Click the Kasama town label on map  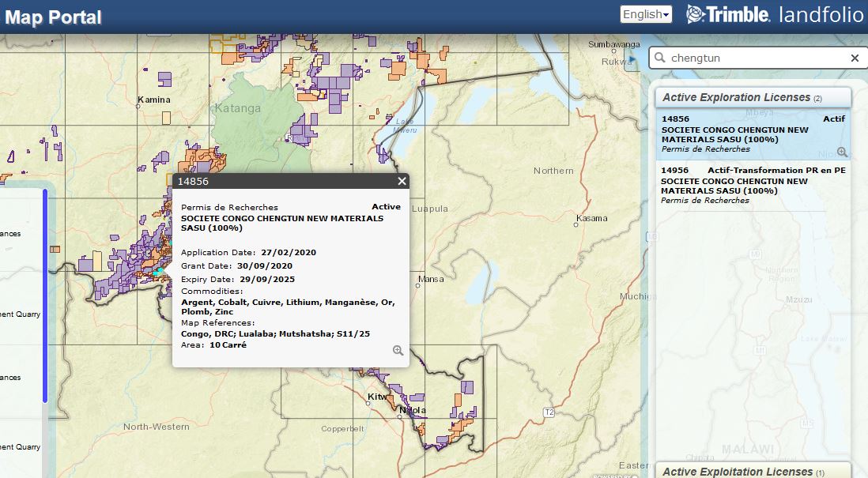tap(592, 218)
